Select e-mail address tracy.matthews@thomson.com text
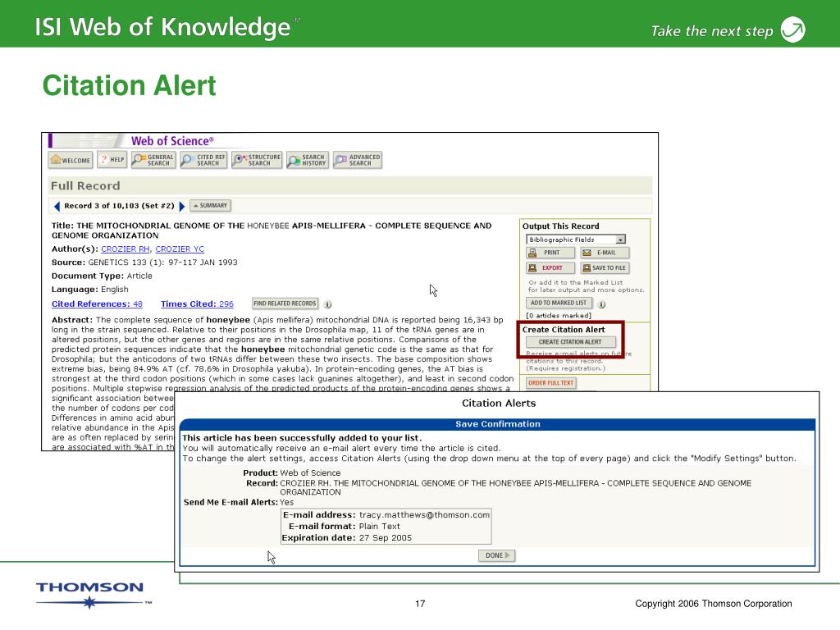840x630 pixels. pyautogui.click(x=424, y=515)
